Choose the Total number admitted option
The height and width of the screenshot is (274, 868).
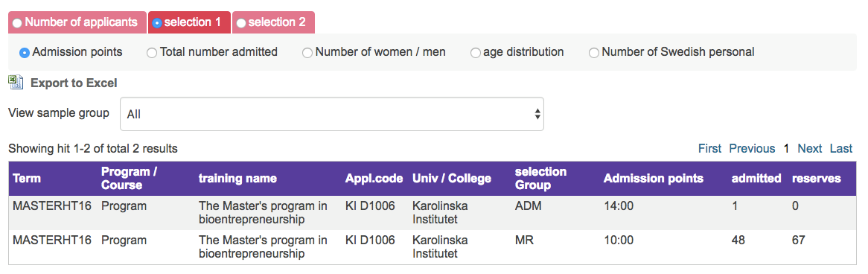click(x=212, y=53)
